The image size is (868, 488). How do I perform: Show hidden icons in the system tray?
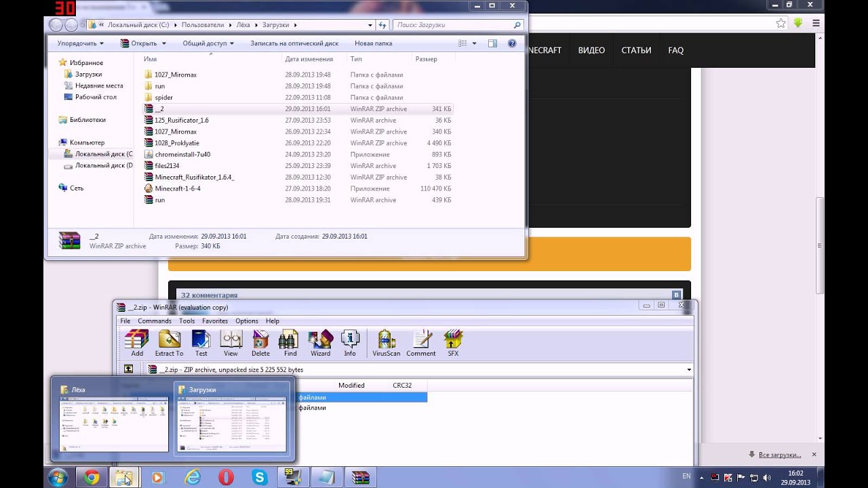point(701,478)
